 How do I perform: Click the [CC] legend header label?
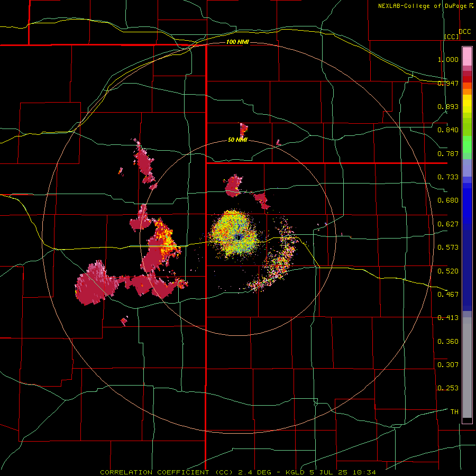[x=451, y=36]
